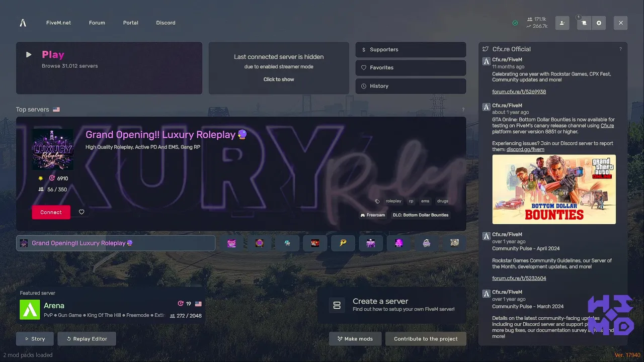Open the History tab
Viewport: 644px width, 362px height.
[x=411, y=86]
